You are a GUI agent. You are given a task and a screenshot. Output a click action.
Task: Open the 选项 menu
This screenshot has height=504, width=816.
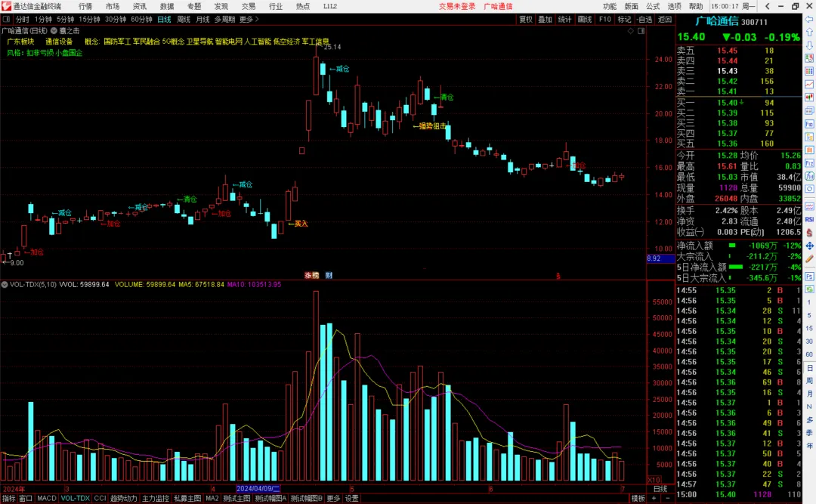click(x=675, y=6)
